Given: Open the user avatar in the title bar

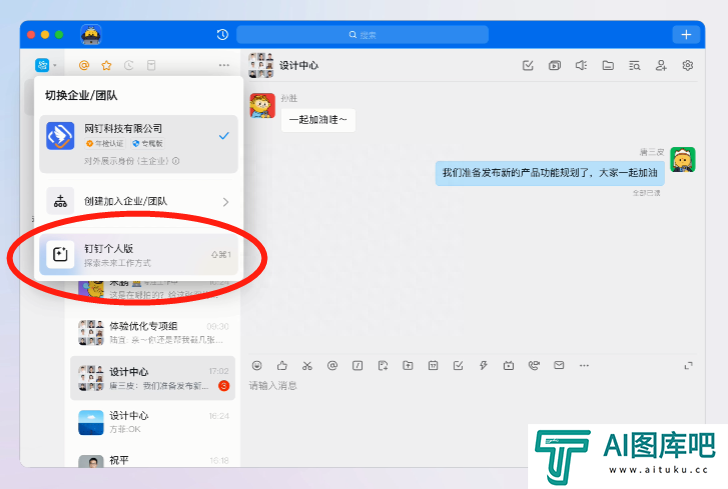Looking at the screenshot, I should pos(91,34).
